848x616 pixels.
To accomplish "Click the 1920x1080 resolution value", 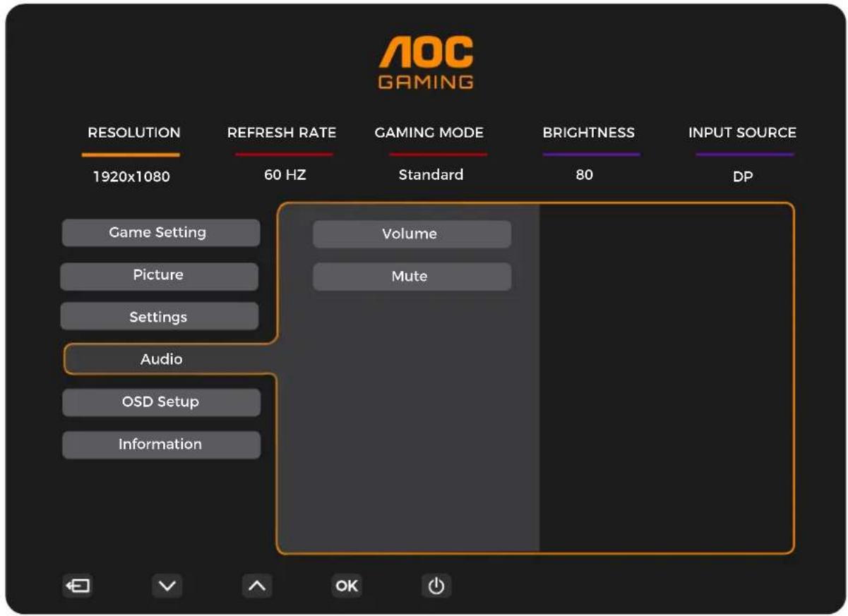I will [131, 176].
